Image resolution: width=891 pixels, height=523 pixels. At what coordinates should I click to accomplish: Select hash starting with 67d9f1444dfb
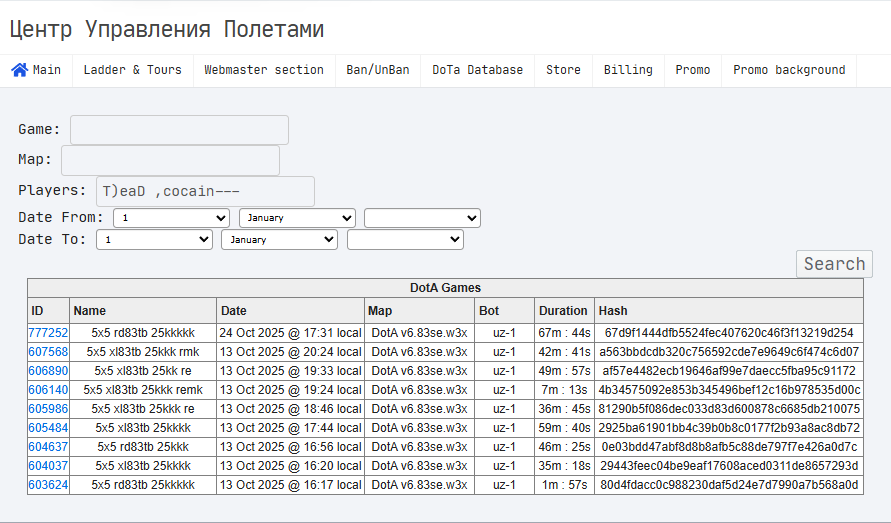(x=729, y=333)
